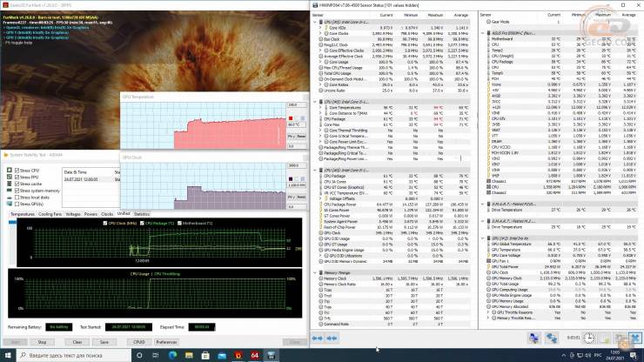Expand the Core Clocks row
Viewport: 644px width, 362px height.
pyautogui.click(x=321, y=33)
